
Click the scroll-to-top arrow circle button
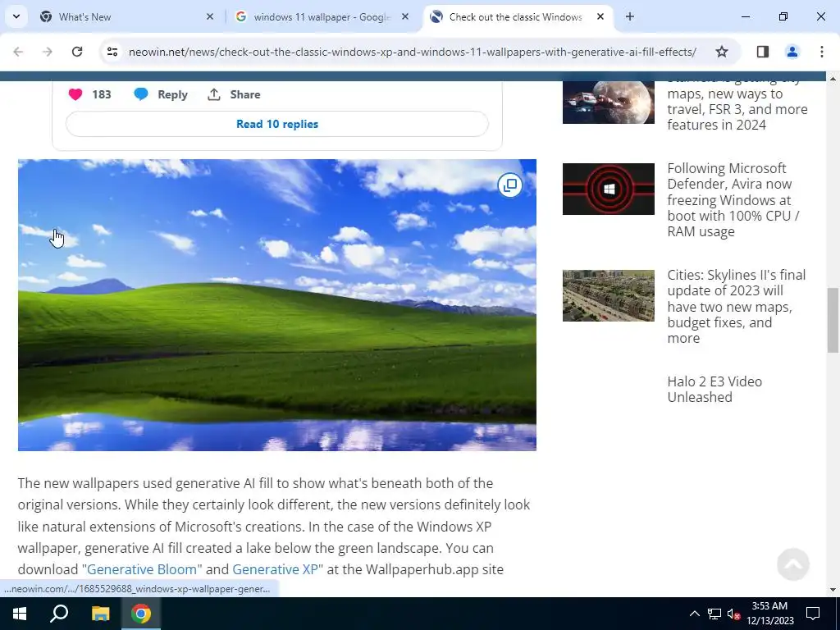coord(793,564)
